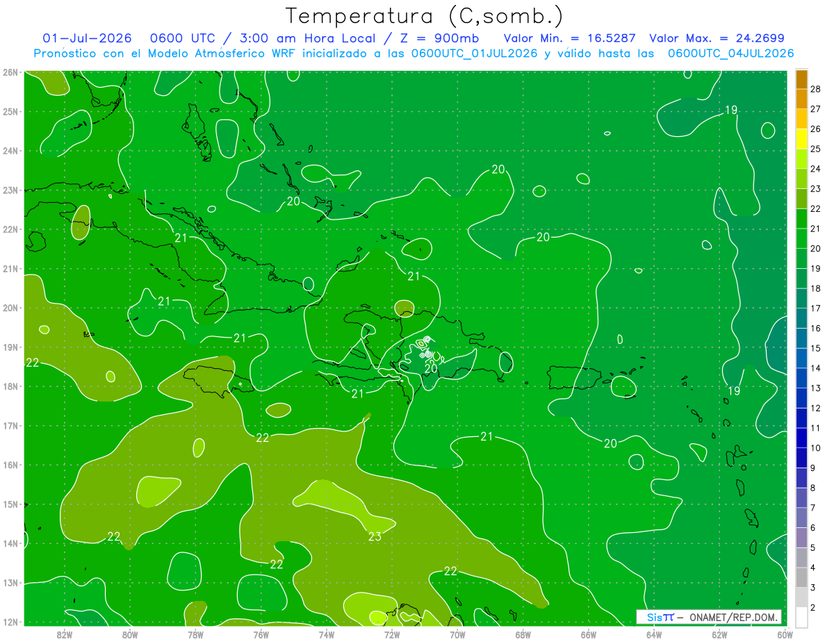Click the "24N" latitude axis label
The height and width of the screenshot is (644, 834).
[10, 151]
